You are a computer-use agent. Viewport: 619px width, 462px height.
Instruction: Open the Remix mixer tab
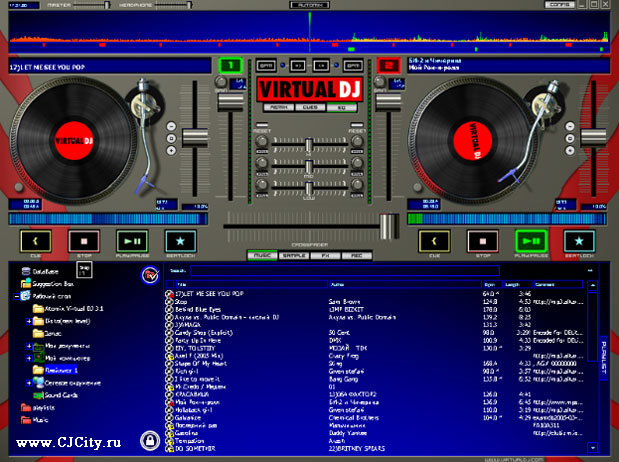coord(279,107)
